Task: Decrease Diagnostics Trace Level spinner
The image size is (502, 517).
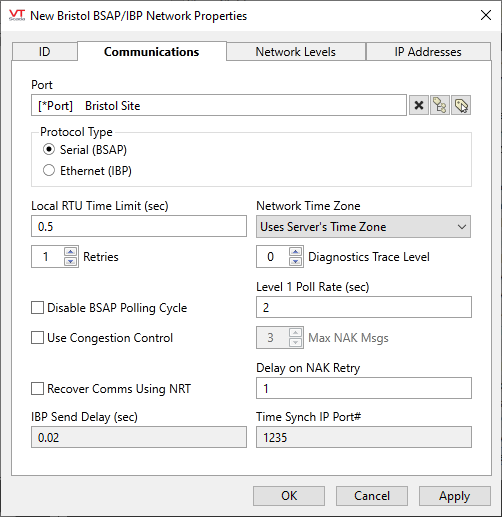Action: tap(295, 262)
